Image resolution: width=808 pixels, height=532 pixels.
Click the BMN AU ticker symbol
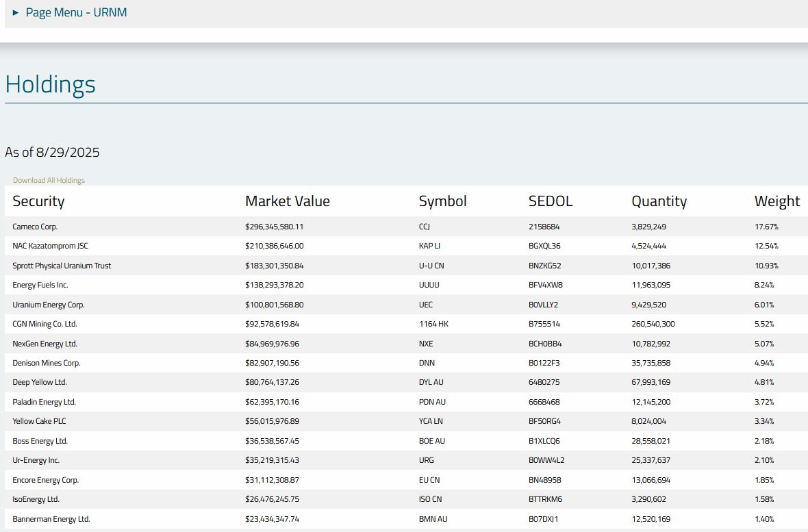click(x=433, y=519)
